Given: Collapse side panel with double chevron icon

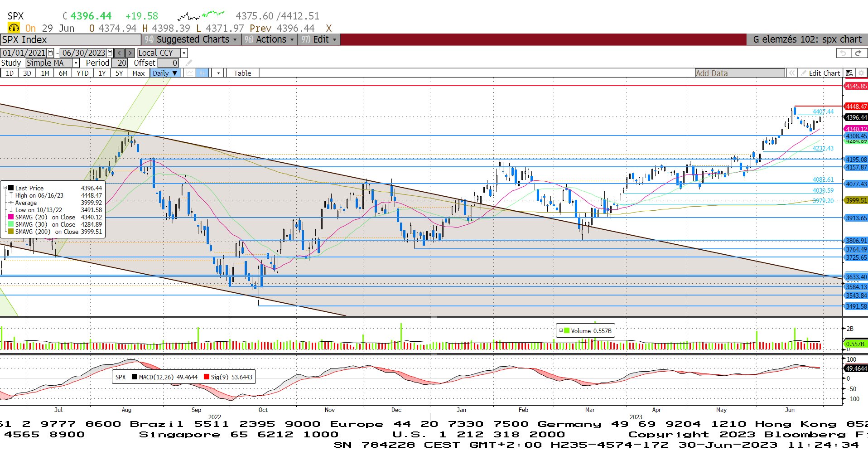Looking at the screenshot, I should (791, 73).
